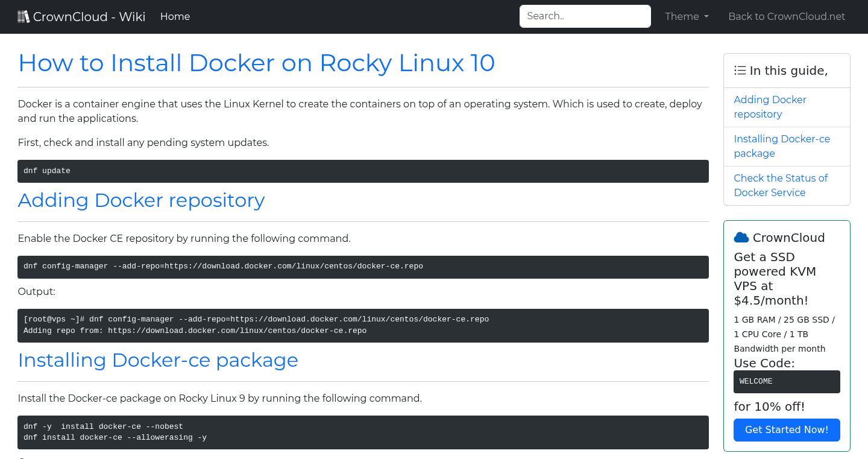868x459 pixels.
Task: Click "Back to CrownCloud.net" in the navbar
Action: click(787, 16)
